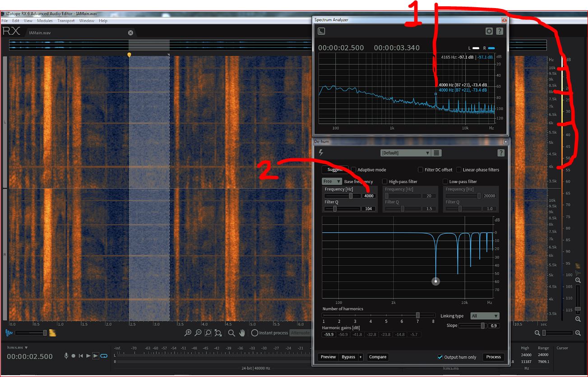Open the De-hum [Default] preset dropdown

point(405,153)
